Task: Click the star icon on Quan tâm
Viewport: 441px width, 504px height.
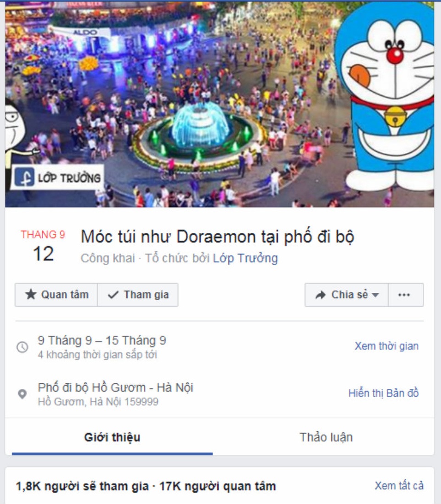Action: 31,294
